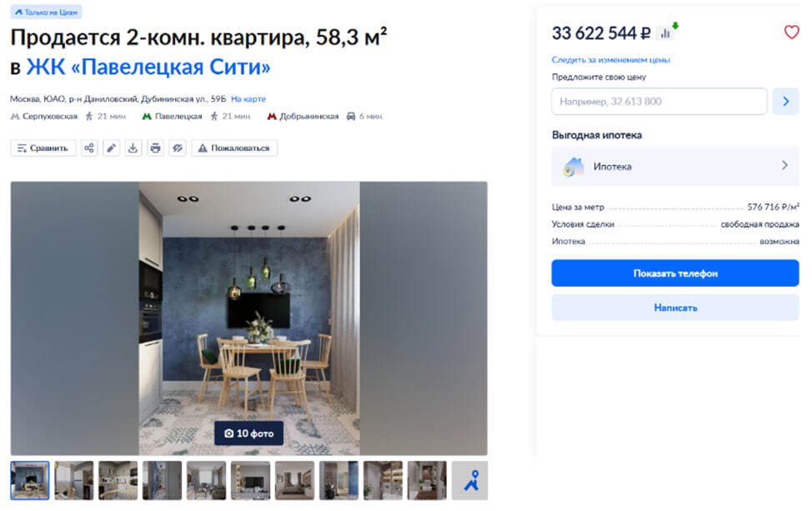The image size is (812, 511).
Task: Click the price offer input field
Action: tap(659, 102)
